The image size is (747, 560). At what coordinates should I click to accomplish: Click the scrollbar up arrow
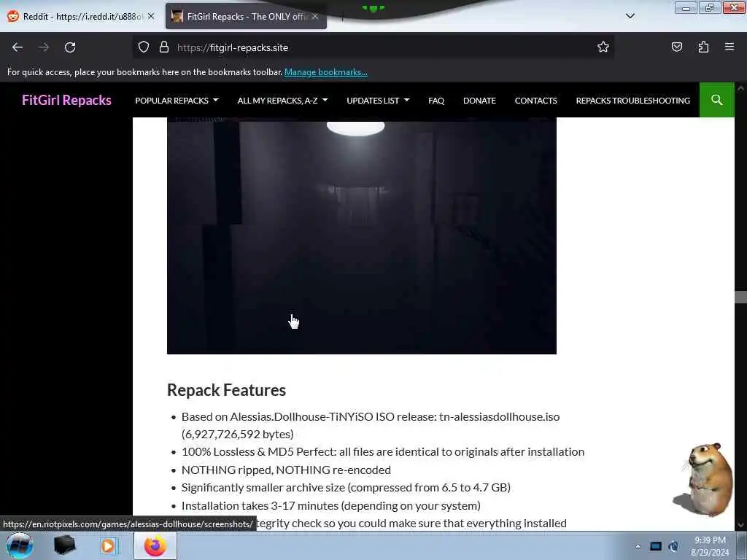click(740, 88)
